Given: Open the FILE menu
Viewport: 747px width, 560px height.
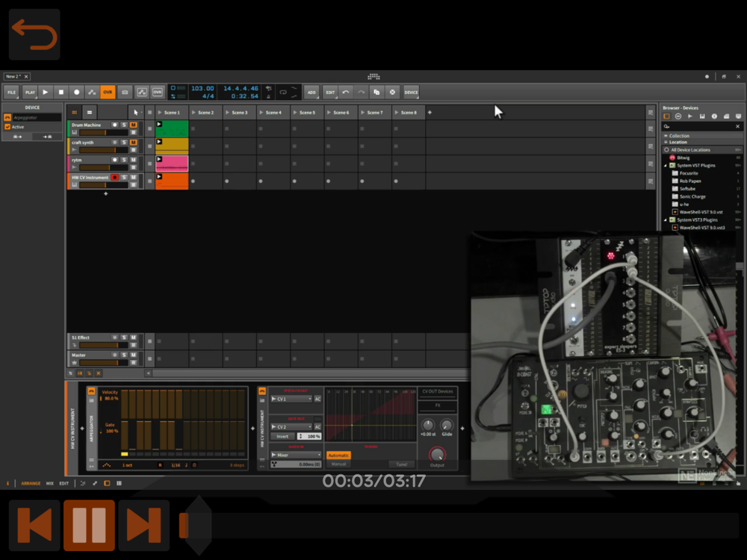Looking at the screenshot, I should point(11,92).
